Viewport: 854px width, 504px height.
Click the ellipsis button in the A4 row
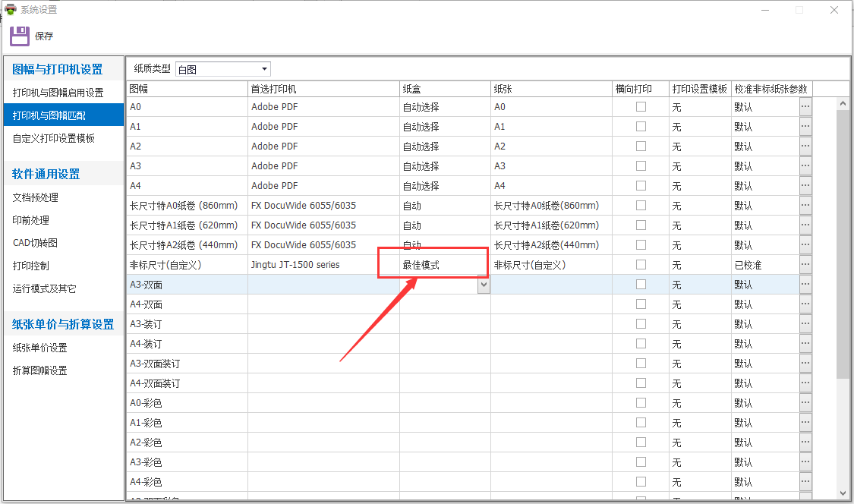(805, 186)
